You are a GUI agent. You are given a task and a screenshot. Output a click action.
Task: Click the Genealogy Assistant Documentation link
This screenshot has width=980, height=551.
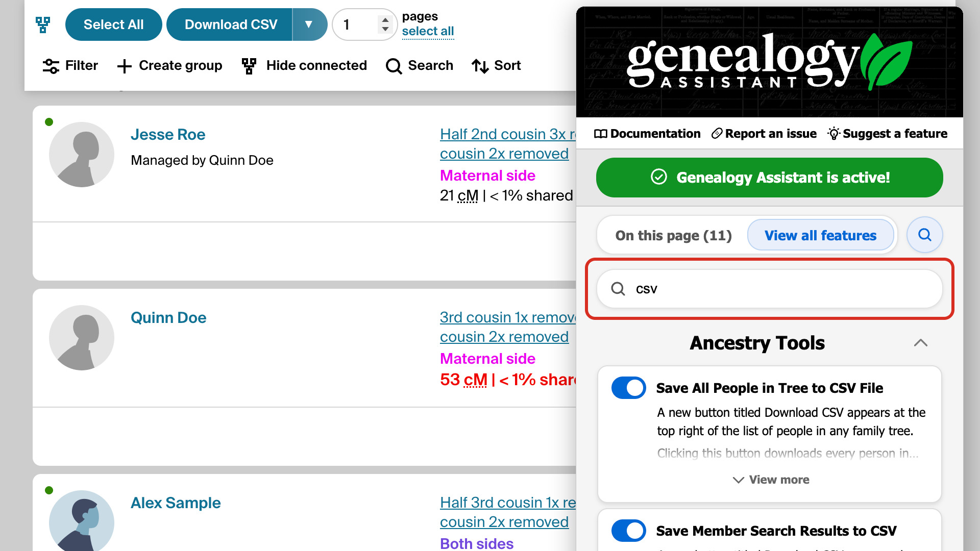pyautogui.click(x=647, y=134)
